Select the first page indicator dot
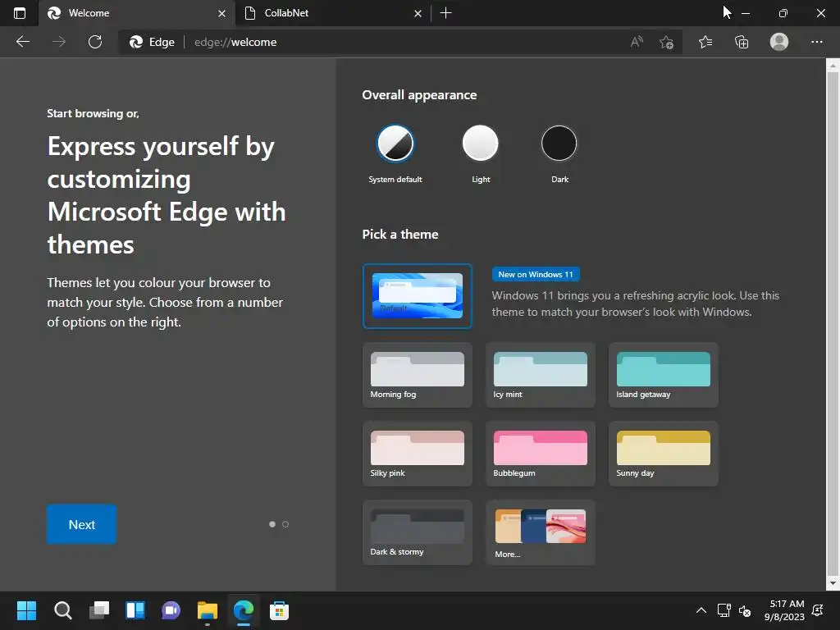This screenshot has width=840, height=630. pos(272,524)
